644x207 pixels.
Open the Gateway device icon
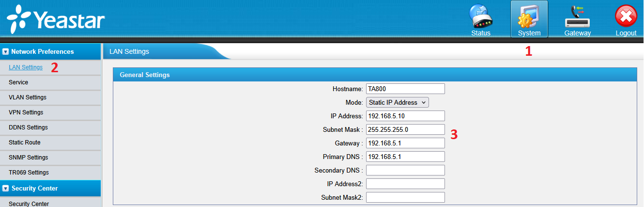[577, 17]
